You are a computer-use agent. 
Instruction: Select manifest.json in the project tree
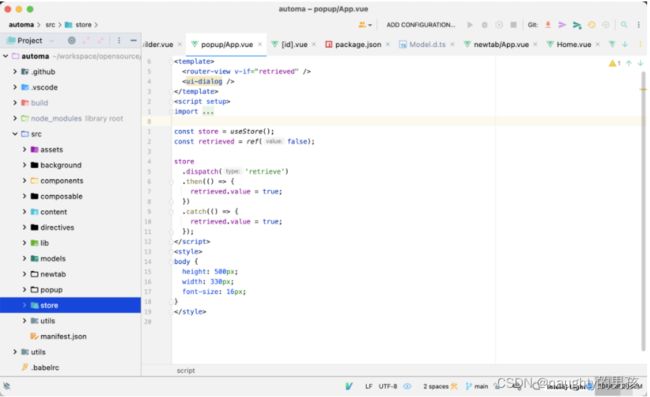point(63,336)
